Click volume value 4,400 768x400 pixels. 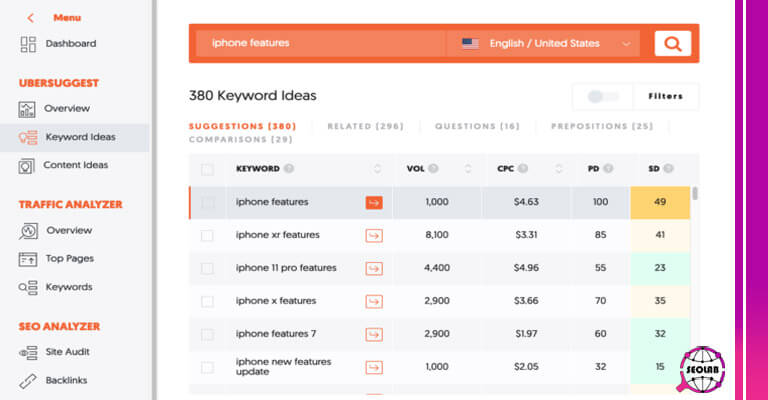click(x=437, y=268)
